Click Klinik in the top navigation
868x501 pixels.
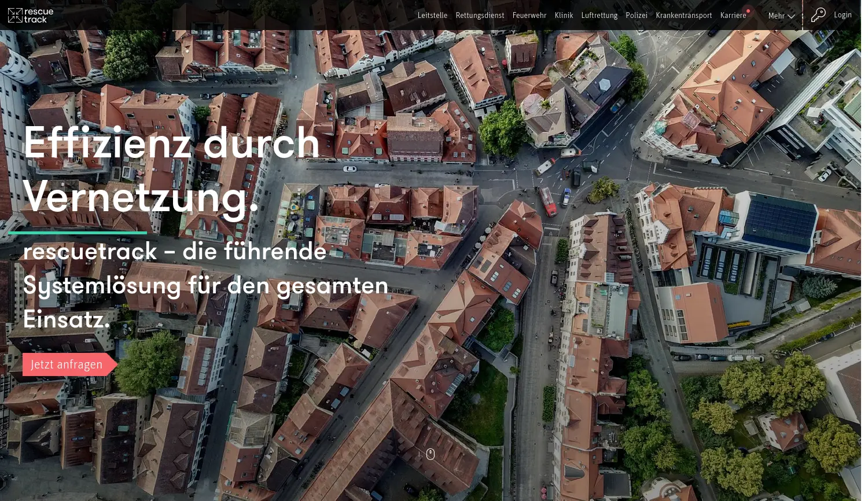click(563, 15)
